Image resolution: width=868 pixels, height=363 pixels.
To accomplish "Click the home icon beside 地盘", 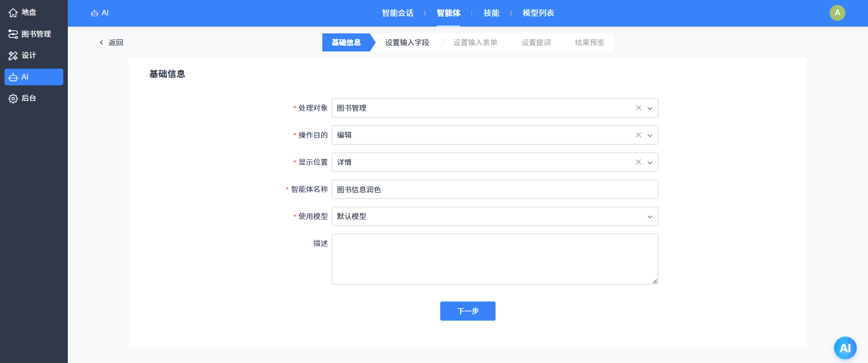I will point(13,13).
